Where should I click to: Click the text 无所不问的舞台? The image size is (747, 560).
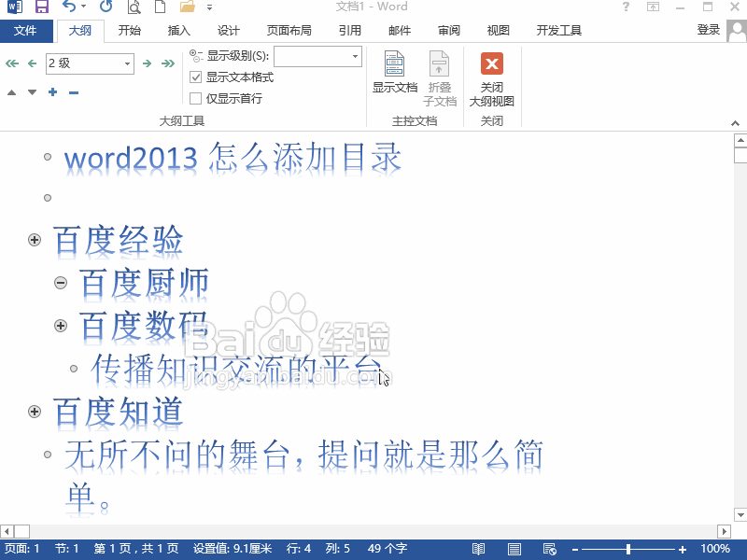176,455
